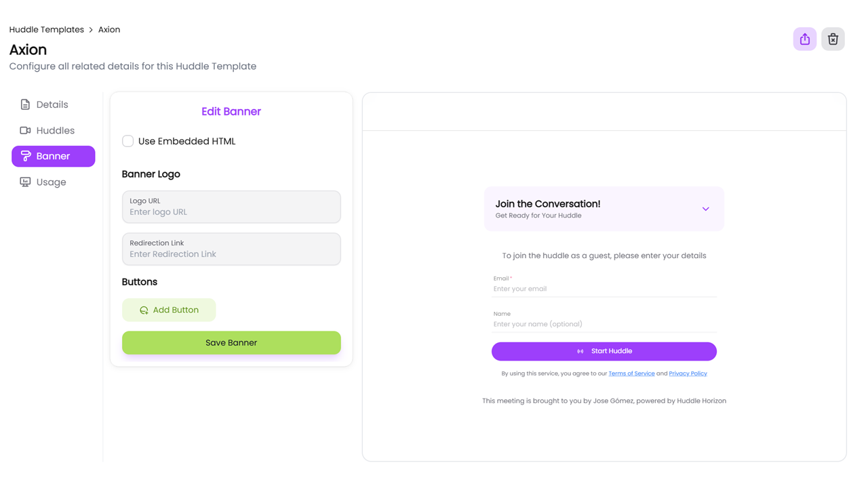Click the trash can icon to delete template
This screenshot has height=488, width=868.
click(833, 39)
